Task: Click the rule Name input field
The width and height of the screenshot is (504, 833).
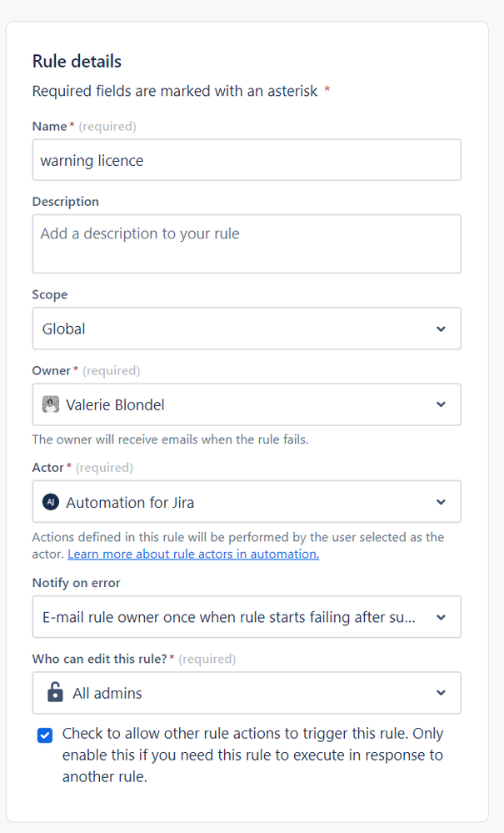Action: (x=247, y=160)
